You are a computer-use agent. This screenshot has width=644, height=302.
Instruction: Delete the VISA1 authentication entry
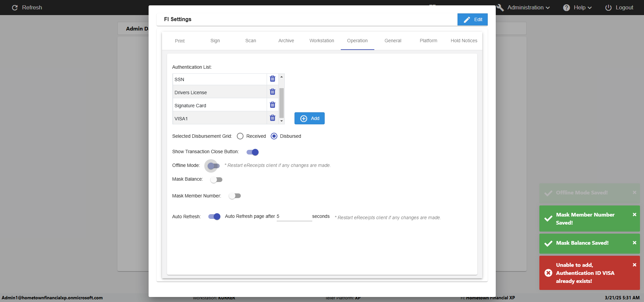pos(272,118)
